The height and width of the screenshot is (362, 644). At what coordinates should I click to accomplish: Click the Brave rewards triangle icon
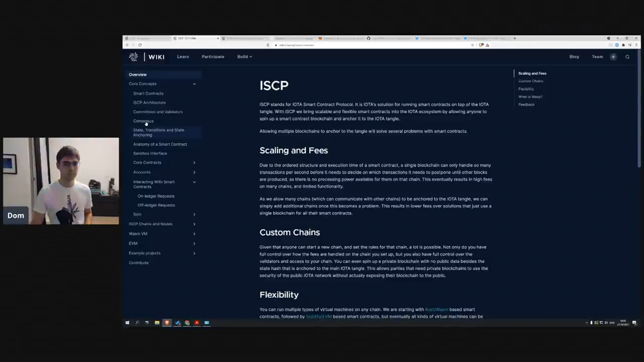[487, 45]
